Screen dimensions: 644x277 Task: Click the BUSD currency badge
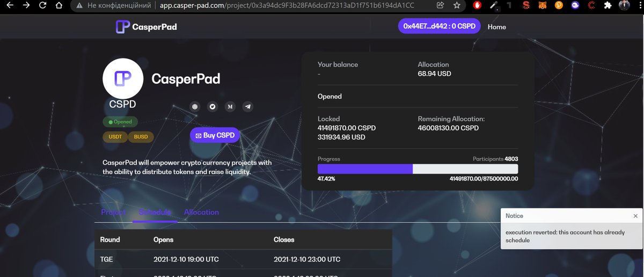[x=141, y=137]
